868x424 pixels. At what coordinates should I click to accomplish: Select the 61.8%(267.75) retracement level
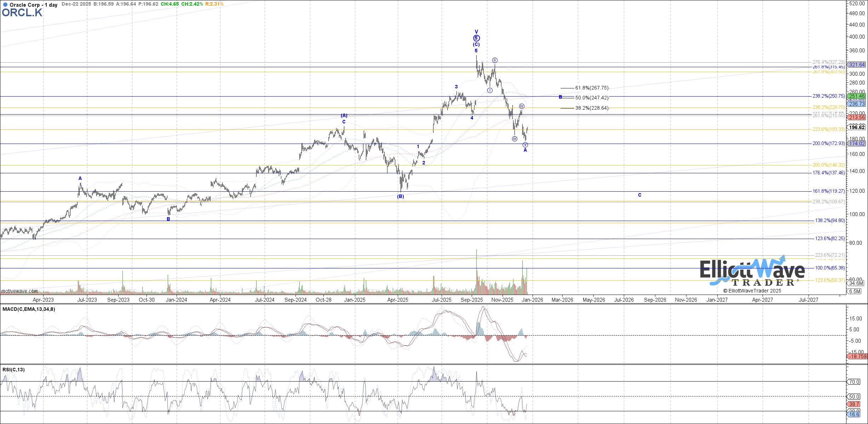pyautogui.click(x=592, y=88)
